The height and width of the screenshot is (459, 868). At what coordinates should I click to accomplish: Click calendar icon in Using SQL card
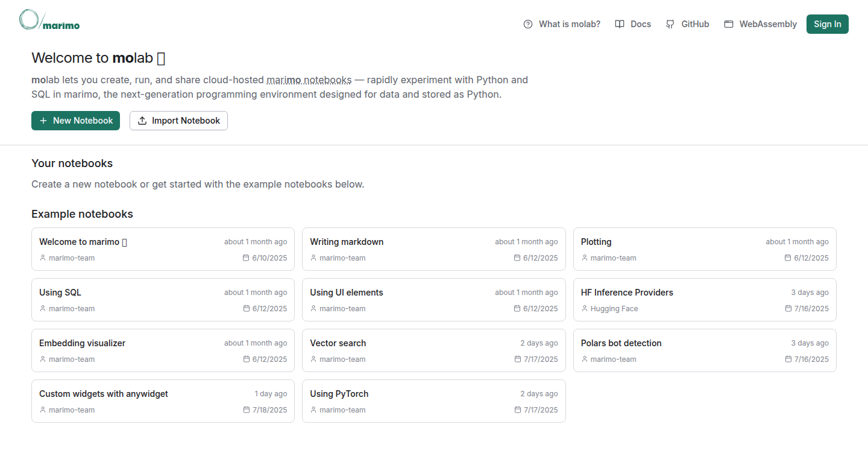[x=246, y=309]
